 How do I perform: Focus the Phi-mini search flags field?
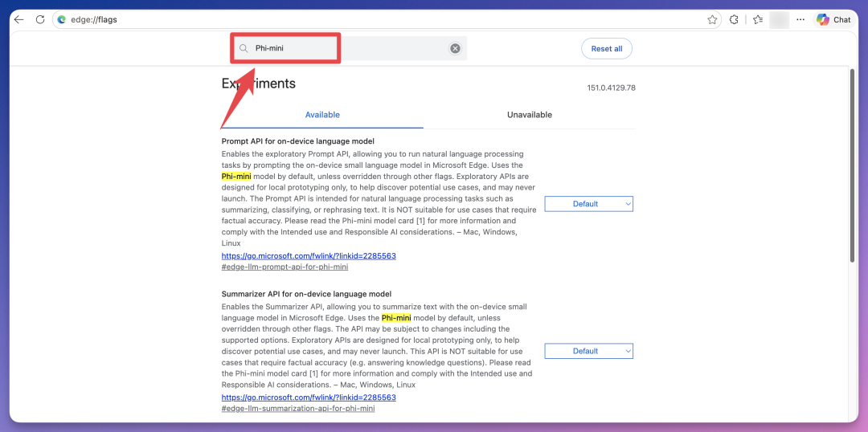(350, 49)
